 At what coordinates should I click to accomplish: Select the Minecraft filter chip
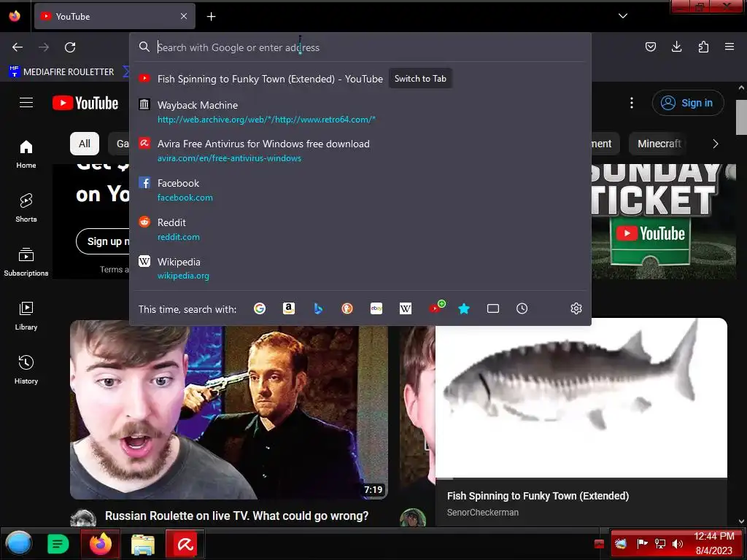[x=657, y=144]
